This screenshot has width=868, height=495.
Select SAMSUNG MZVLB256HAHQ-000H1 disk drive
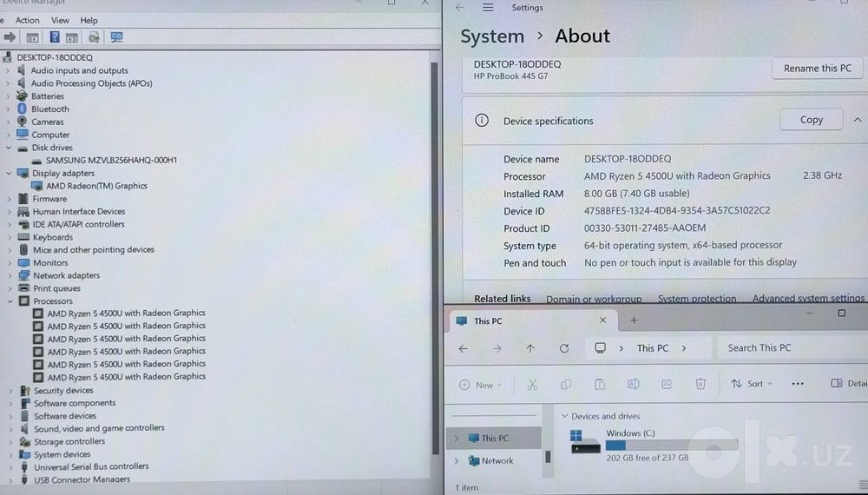(111, 160)
